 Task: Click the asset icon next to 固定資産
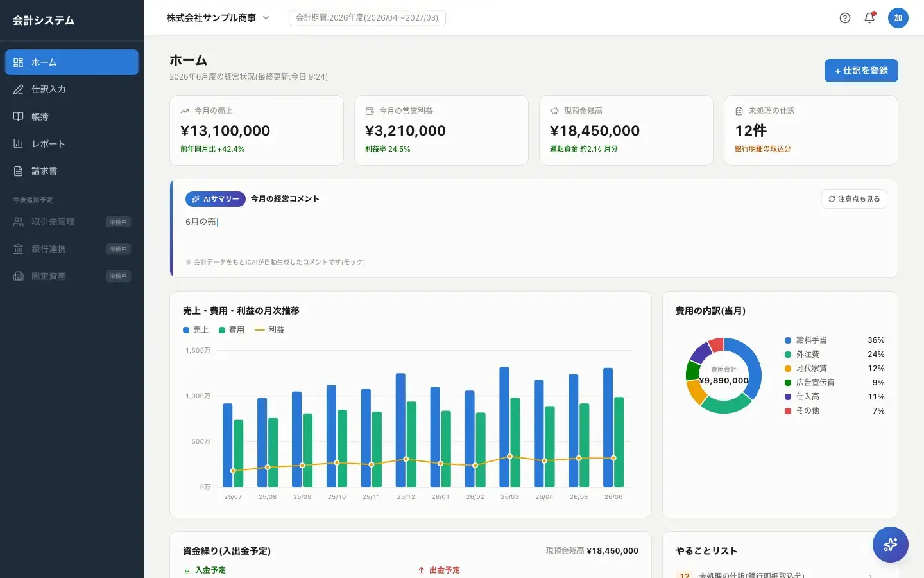18,276
